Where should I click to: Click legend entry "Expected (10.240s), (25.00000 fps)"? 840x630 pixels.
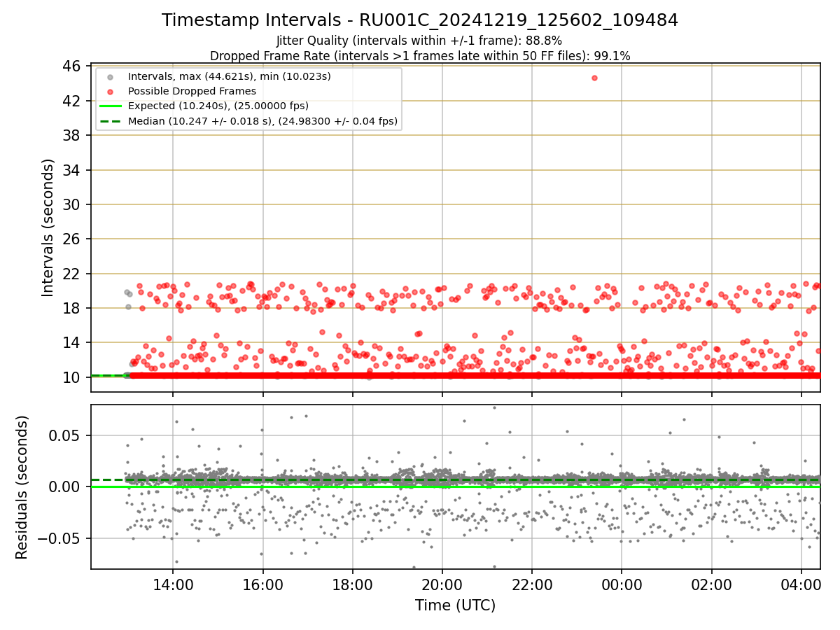tap(218, 106)
